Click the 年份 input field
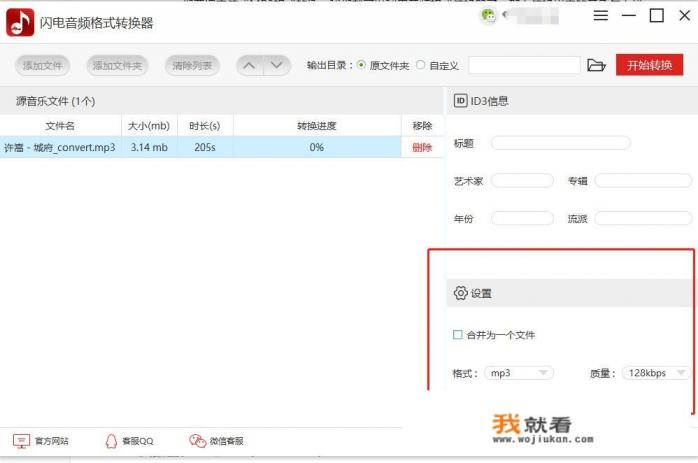Image resolution: width=698 pixels, height=463 pixels. (522, 218)
